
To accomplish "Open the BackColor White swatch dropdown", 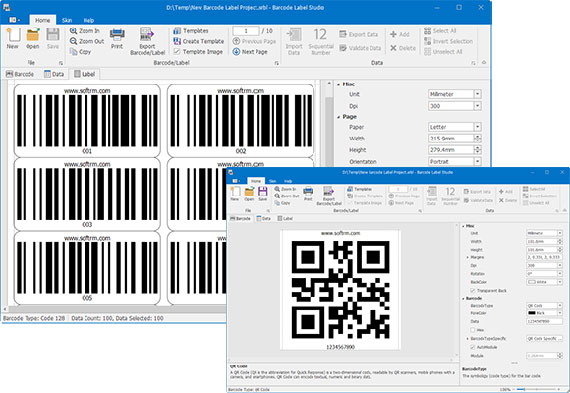I will [x=559, y=282].
